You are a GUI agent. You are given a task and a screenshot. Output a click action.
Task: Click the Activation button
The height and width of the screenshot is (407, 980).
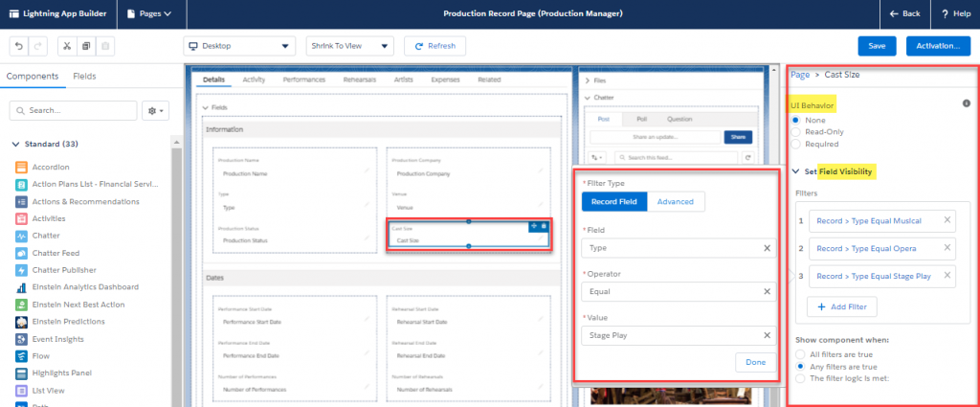[x=938, y=46]
